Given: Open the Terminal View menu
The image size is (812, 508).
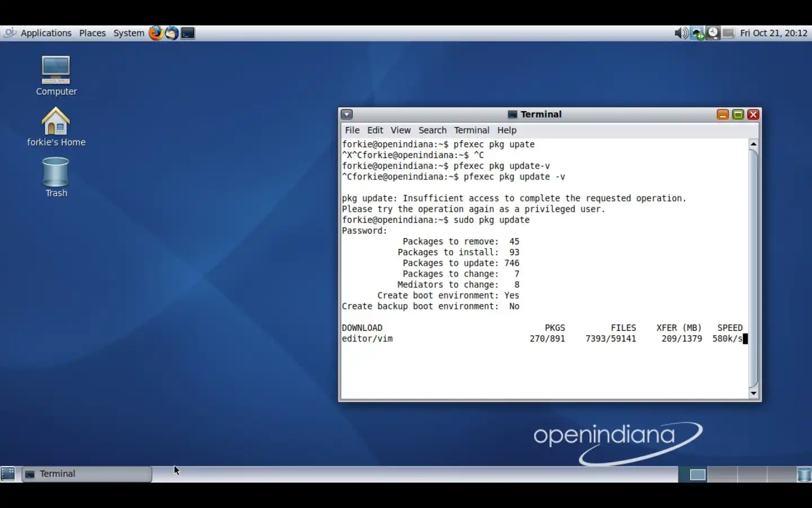Looking at the screenshot, I should [400, 130].
